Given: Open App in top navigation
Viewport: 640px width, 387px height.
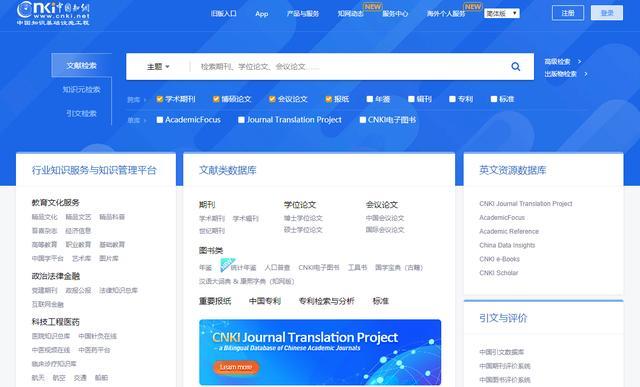Looking at the screenshot, I should (x=262, y=13).
